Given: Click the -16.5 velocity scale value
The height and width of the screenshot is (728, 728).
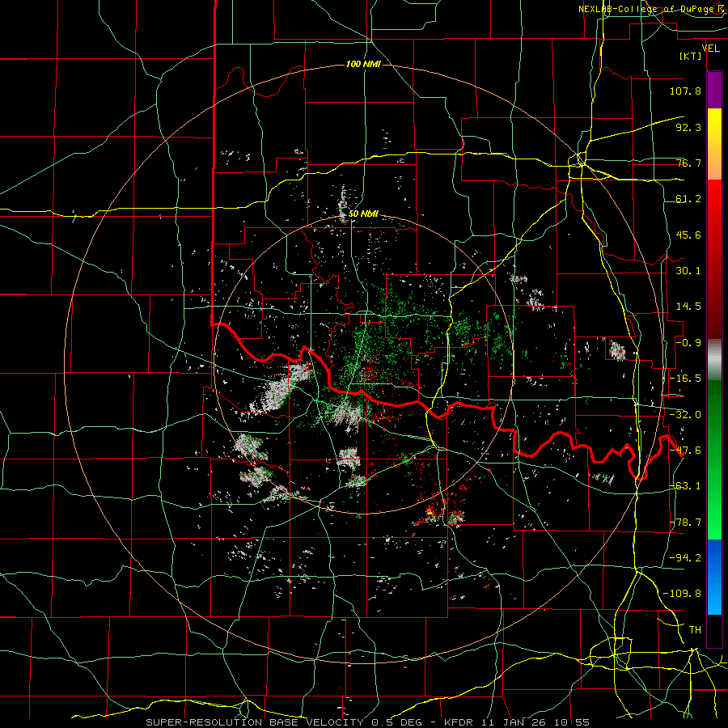Looking at the screenshot, I should point(685,379).
